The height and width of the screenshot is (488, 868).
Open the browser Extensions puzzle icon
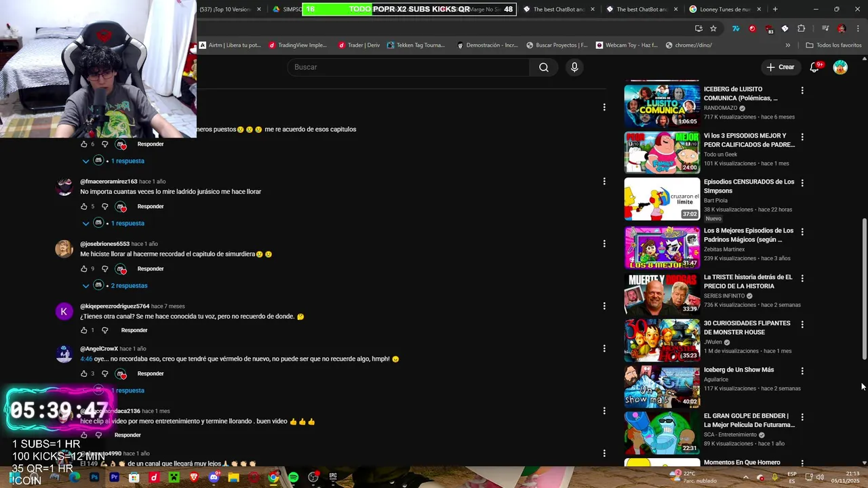[801, 28]
